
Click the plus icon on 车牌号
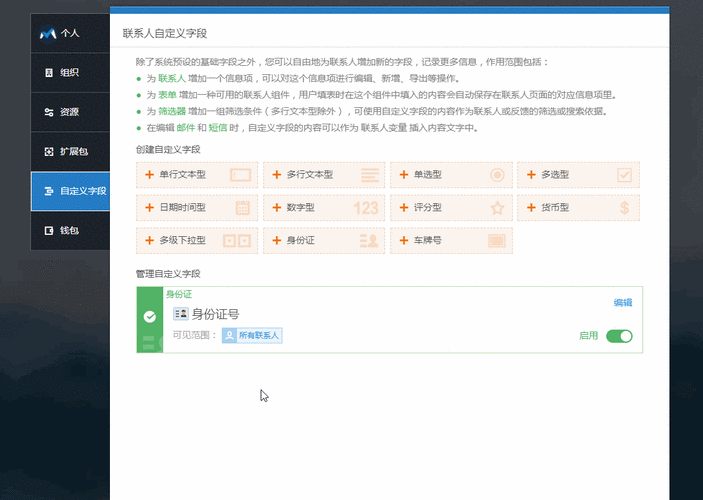tap(404, 240)
